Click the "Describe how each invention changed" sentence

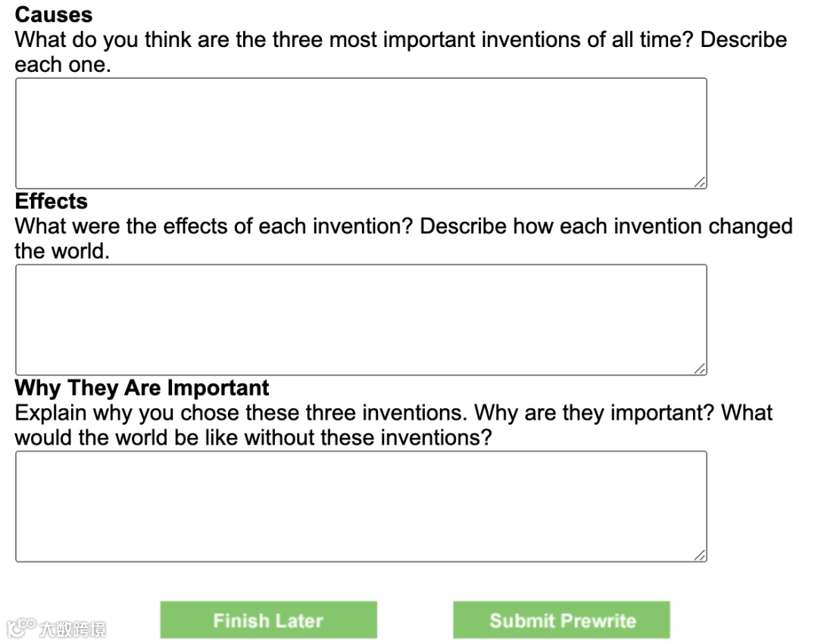[606, 226]
